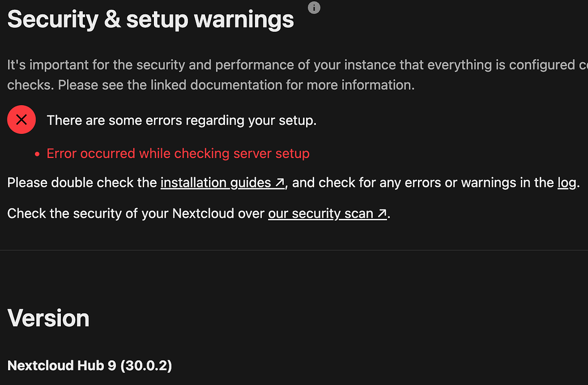588x385 pixels.
Task: Click the Security & setup warnings heading
Action: tap(150, 20)
